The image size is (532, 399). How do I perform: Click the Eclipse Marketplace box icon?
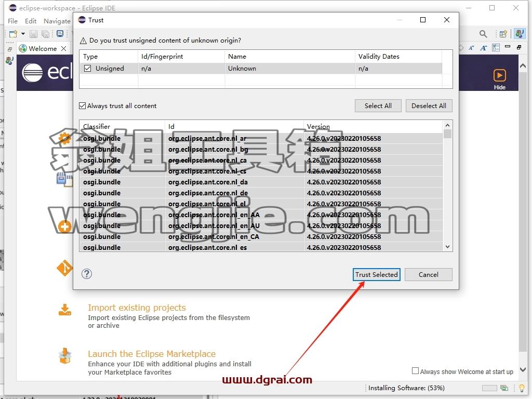tap(65, 356)
